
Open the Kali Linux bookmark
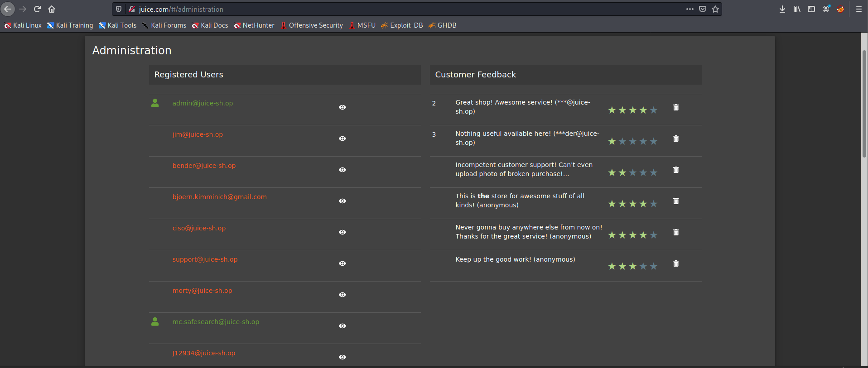pos(23,25)
